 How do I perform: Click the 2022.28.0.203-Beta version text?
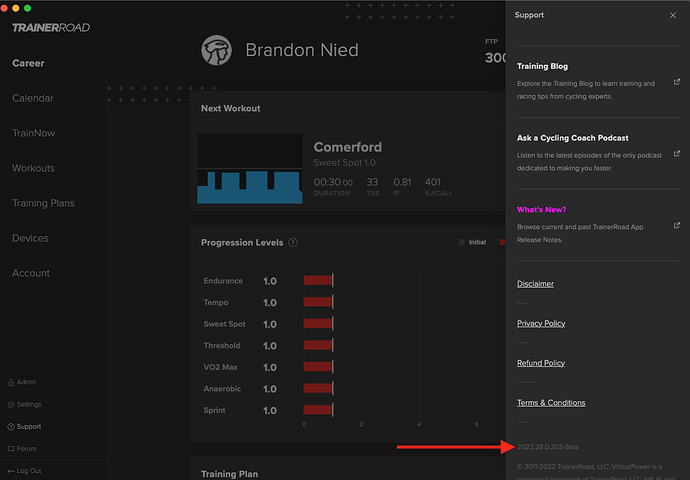tap(547, 447)
